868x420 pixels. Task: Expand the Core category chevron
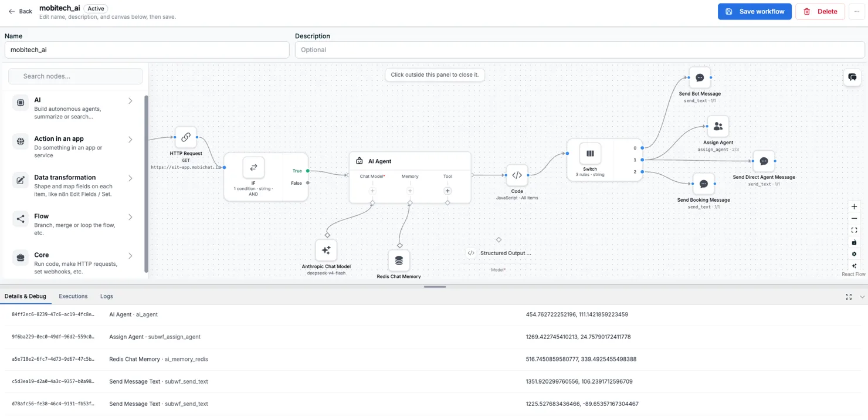[130, 256]
